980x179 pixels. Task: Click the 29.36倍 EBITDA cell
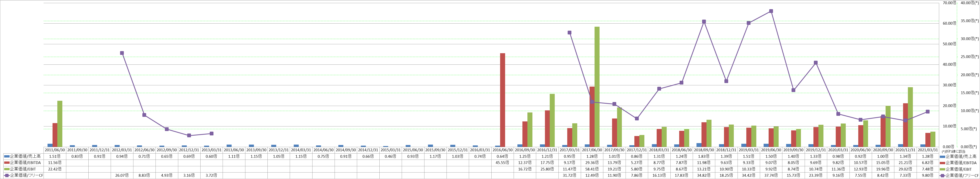pos(592,163)
